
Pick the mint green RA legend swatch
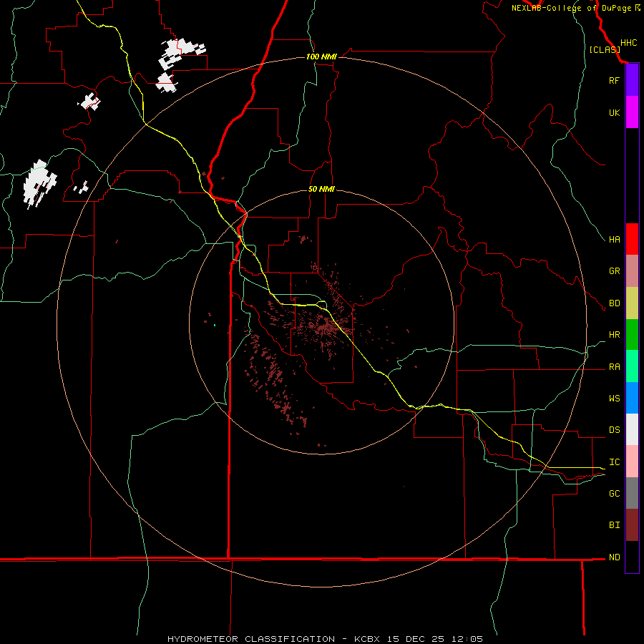[x=632, y=366]
